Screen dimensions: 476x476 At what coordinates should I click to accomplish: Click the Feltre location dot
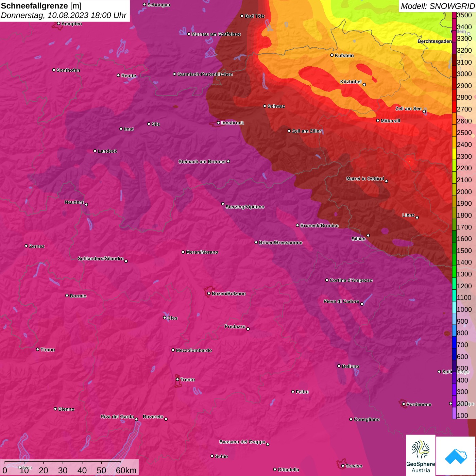293,392
